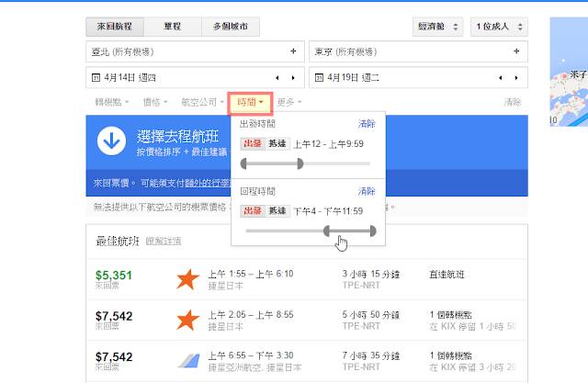588x383 pixels.
Task: Go to next day for return date
Action: pyautogui.click(x=516, y=78)
